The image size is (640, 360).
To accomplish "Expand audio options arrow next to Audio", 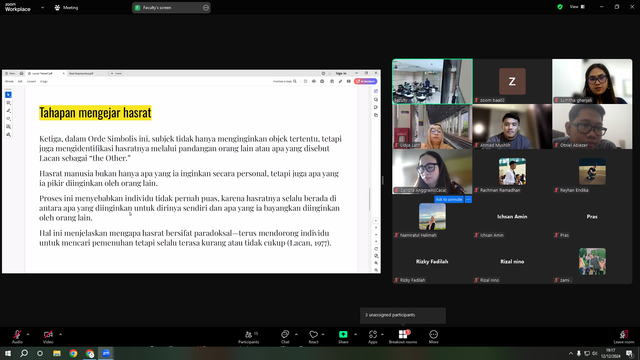I will click(x=28, y=334).
